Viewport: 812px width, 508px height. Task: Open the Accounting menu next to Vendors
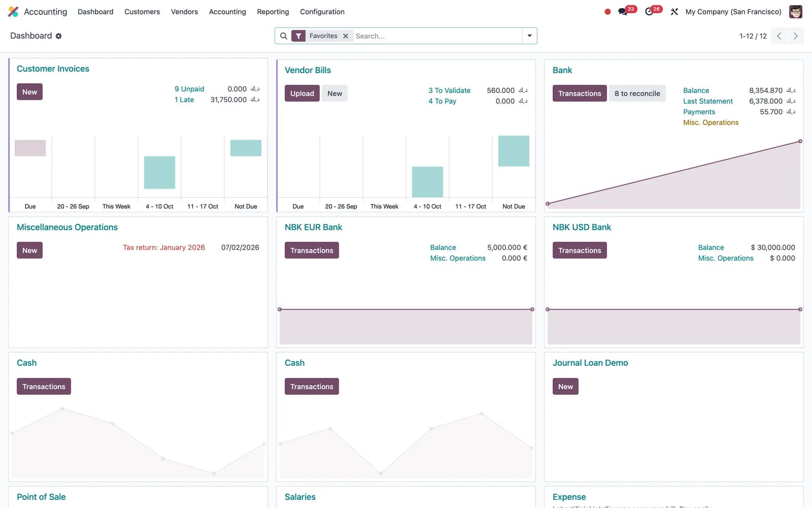click(x=227, y=12)
